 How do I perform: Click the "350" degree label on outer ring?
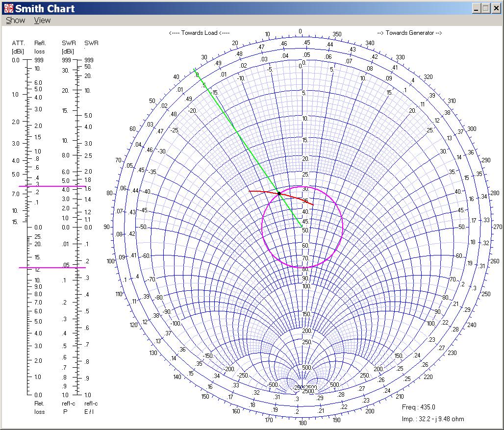[x=337, y=34]
